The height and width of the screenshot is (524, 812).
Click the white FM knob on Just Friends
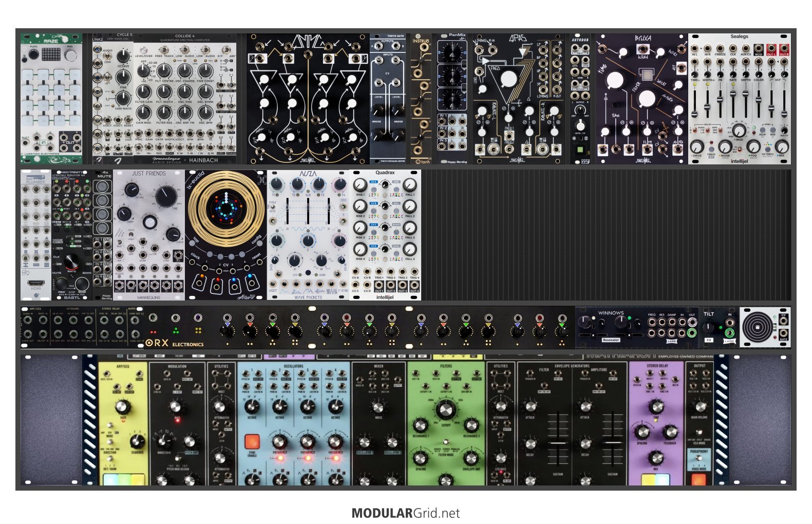149,222
